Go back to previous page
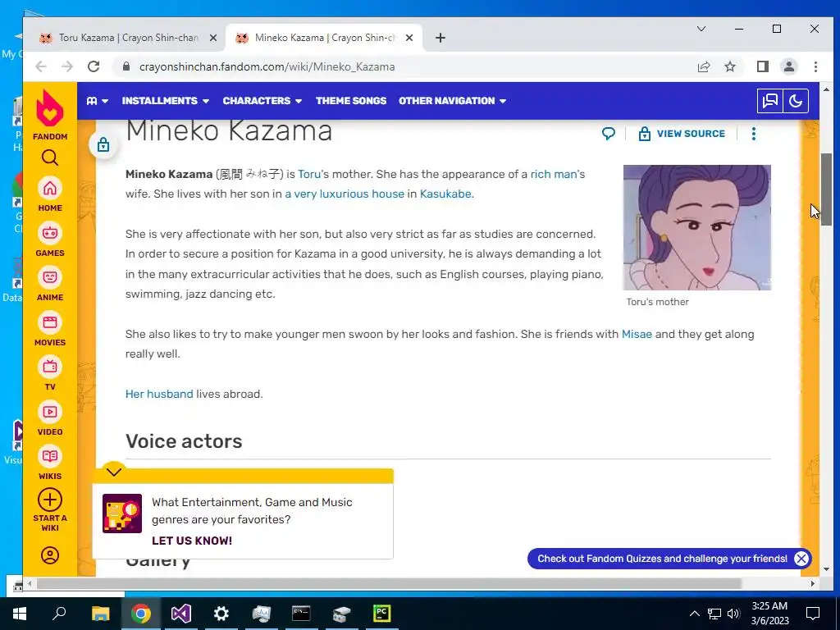 [x=41, y=66]
